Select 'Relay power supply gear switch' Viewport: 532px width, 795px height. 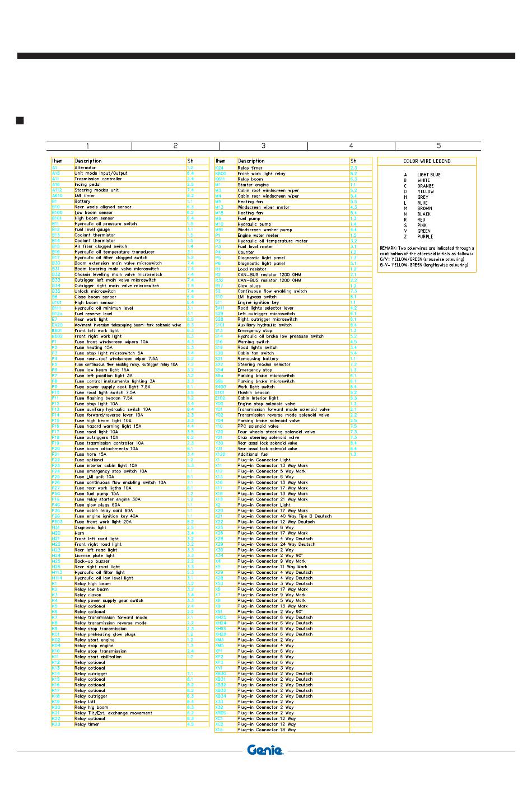130,600
